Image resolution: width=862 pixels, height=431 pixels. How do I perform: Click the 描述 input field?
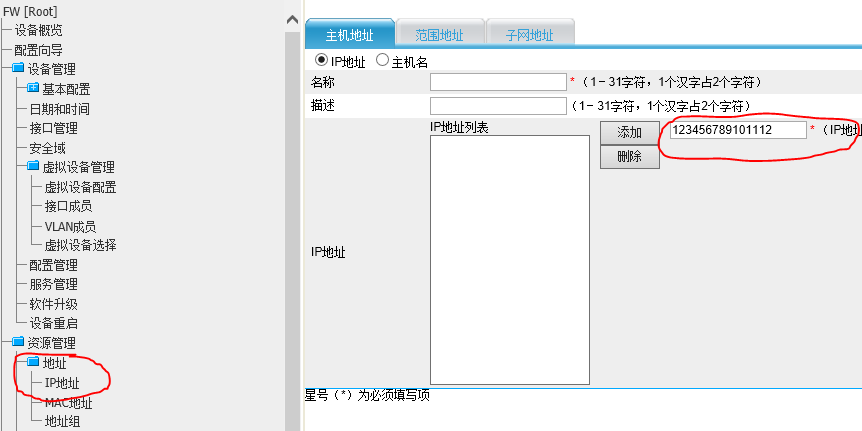tap(498, 106)
